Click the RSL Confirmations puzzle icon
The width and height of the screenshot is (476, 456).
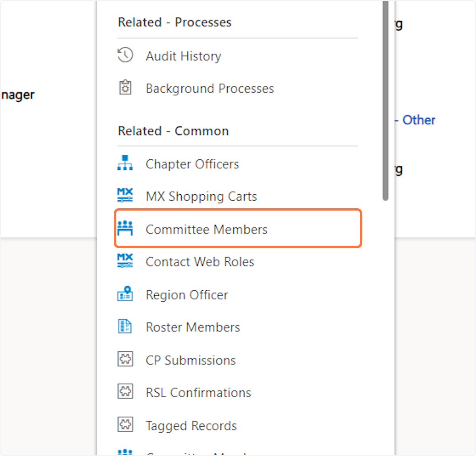tap(125, 392)
